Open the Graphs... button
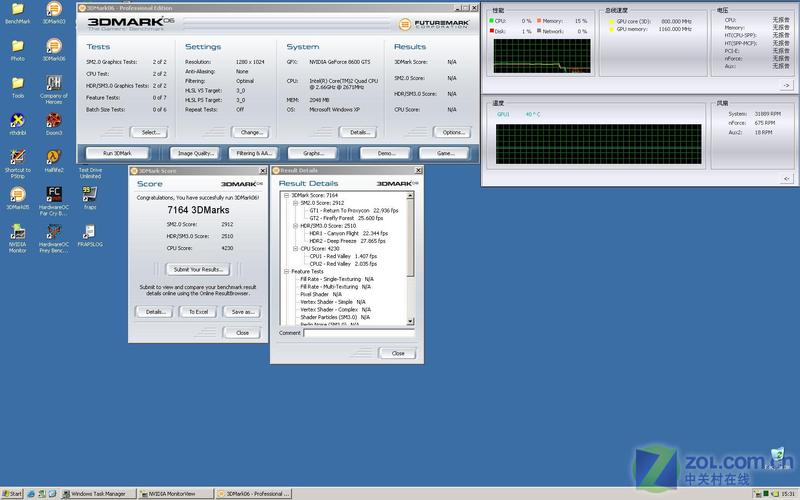The image size is (800, 500). 313,153
